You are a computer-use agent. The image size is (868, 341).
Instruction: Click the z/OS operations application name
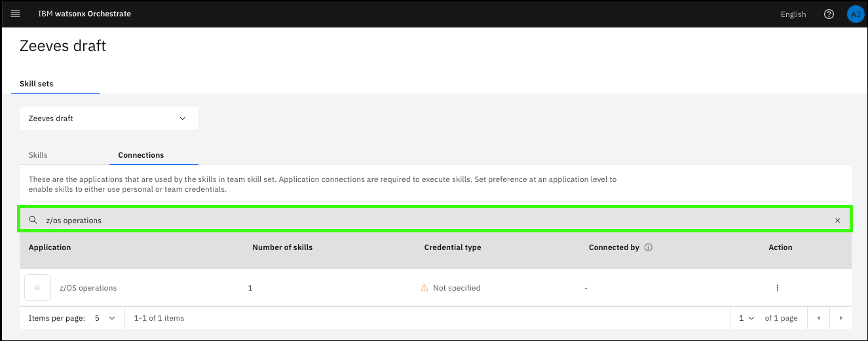88,288
